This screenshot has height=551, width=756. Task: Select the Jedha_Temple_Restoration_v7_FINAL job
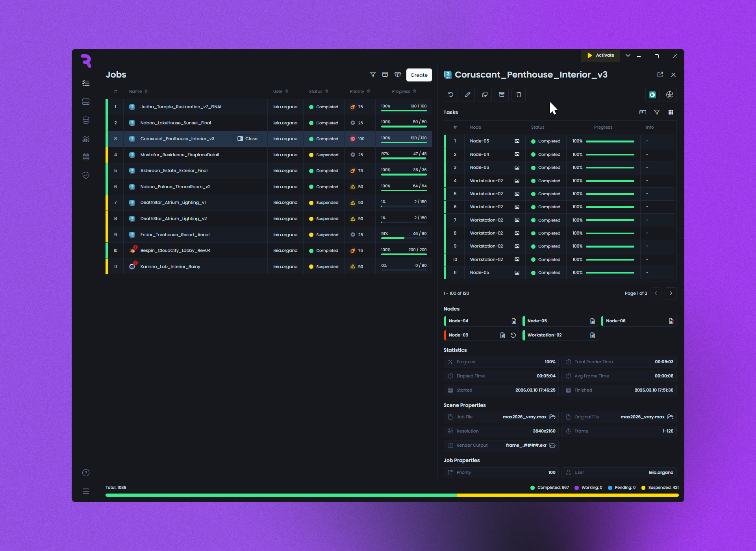[269, 107]
